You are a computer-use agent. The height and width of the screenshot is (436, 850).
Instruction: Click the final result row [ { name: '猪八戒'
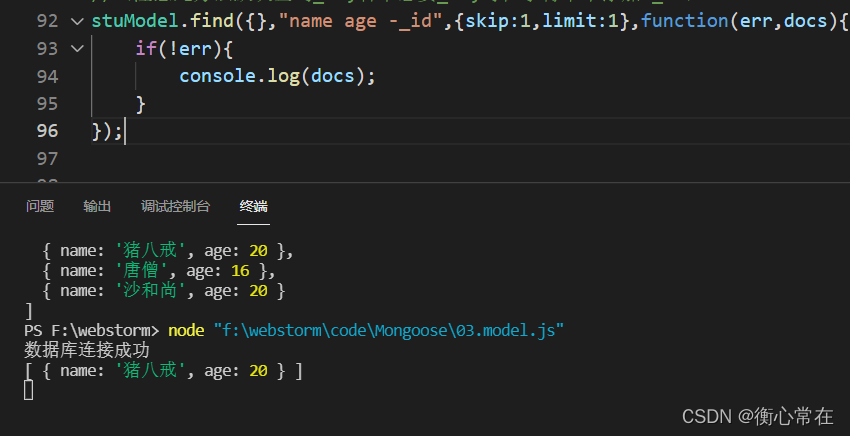tap(163, 371)
